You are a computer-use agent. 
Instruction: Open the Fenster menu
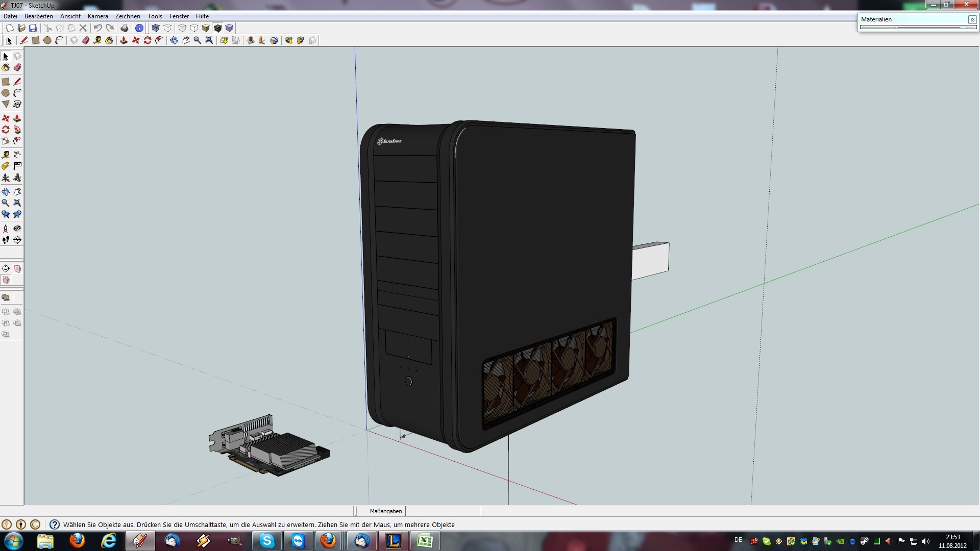(x=179, y=16)
